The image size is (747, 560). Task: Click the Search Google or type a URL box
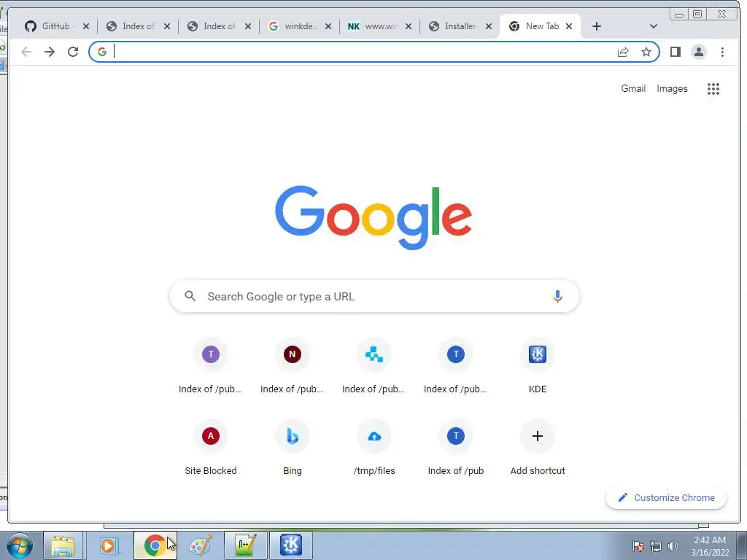pyautogui.click(x=374, y=296)
